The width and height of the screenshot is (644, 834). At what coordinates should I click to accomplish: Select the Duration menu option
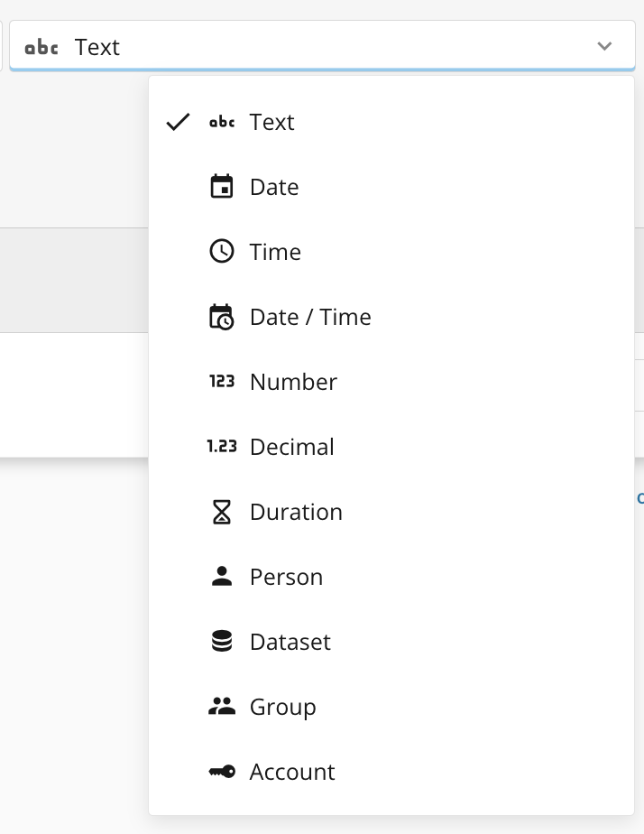point(296,512)
